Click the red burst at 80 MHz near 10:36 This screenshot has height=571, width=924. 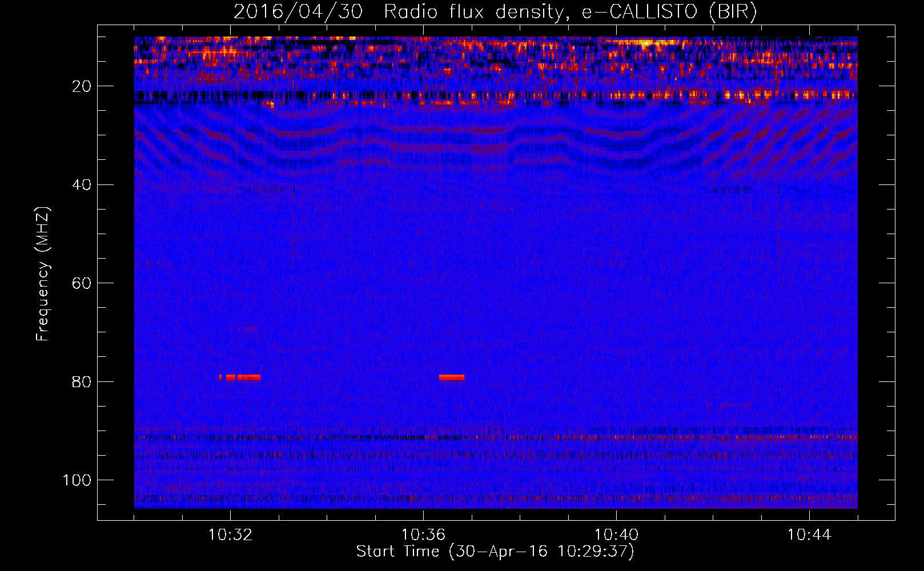point(452,377)
